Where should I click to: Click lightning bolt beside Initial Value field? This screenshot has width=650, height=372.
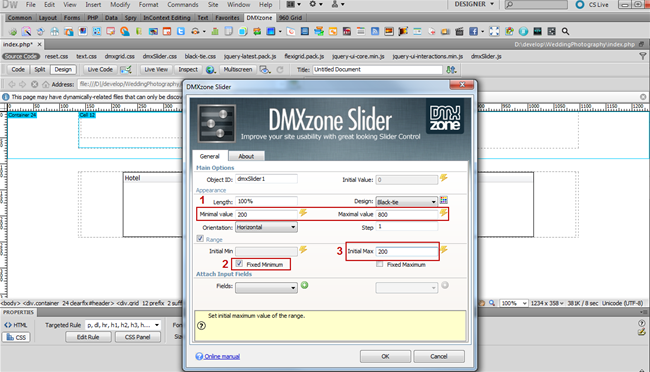[x=444, y=178]
